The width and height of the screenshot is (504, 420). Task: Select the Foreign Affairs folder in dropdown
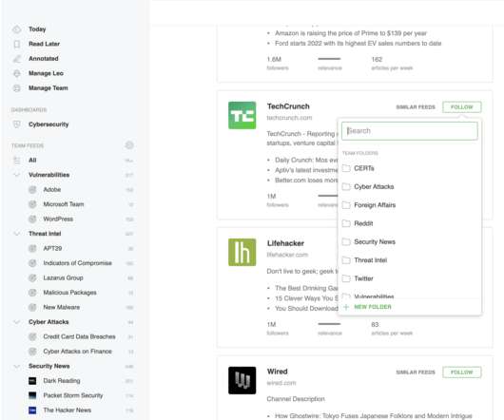(x=410, y=205)
